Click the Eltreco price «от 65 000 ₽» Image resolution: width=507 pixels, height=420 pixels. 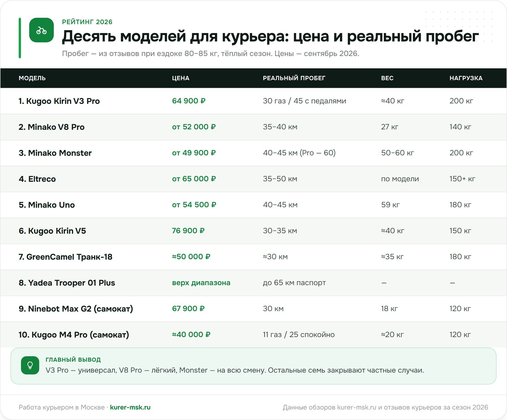pyautogui.click(x=194, y=179)
